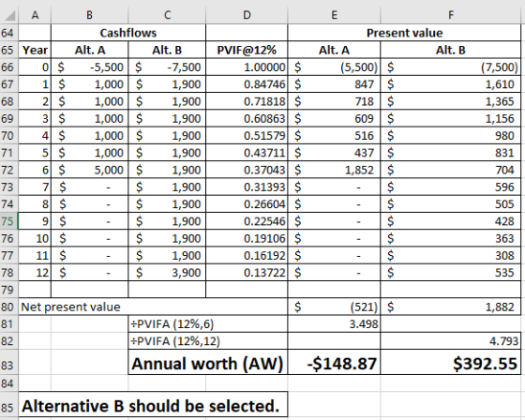Click the Annual worth (AW) label

point(208,363)
